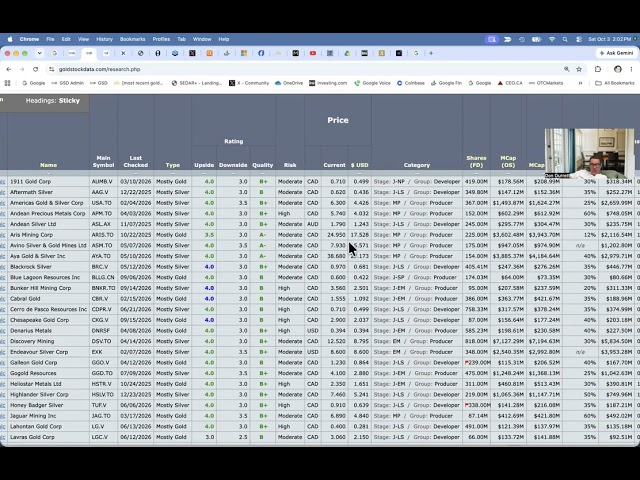This screenshot has width=640, height=480.
Task: Sort by the Type column header
Action: [x=173, y=165]
